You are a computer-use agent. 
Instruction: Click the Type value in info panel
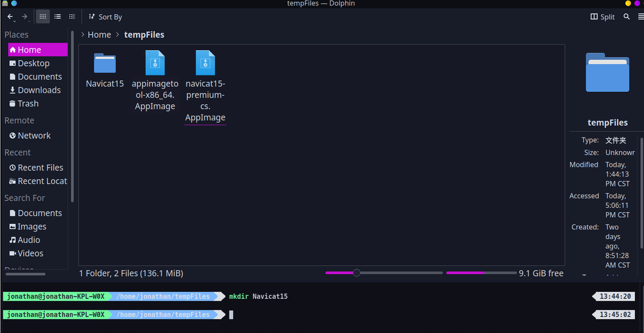(x=616, y=140)
